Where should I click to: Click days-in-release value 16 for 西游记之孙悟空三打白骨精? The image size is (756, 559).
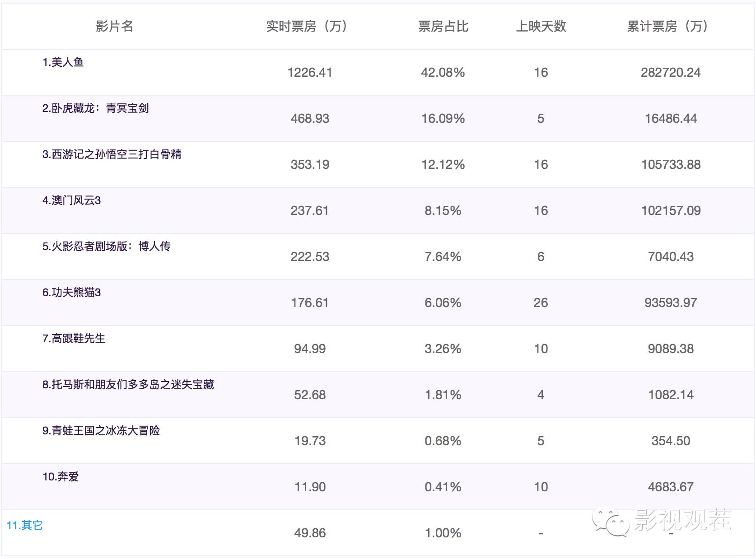click(541, 165)
